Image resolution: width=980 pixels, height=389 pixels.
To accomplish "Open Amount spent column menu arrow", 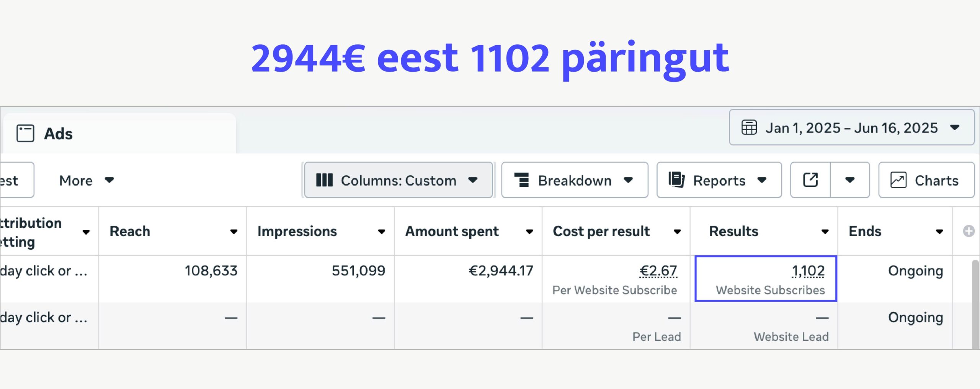I will (x=529, y=232).
